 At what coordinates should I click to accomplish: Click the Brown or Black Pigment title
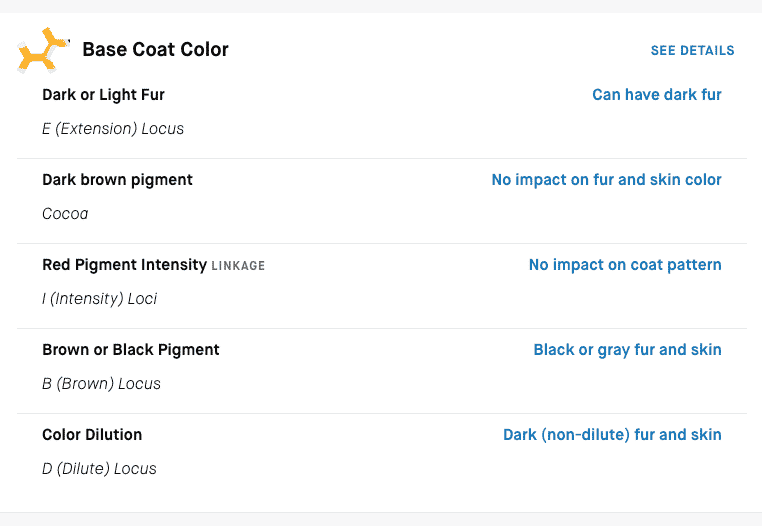point(131,350)
